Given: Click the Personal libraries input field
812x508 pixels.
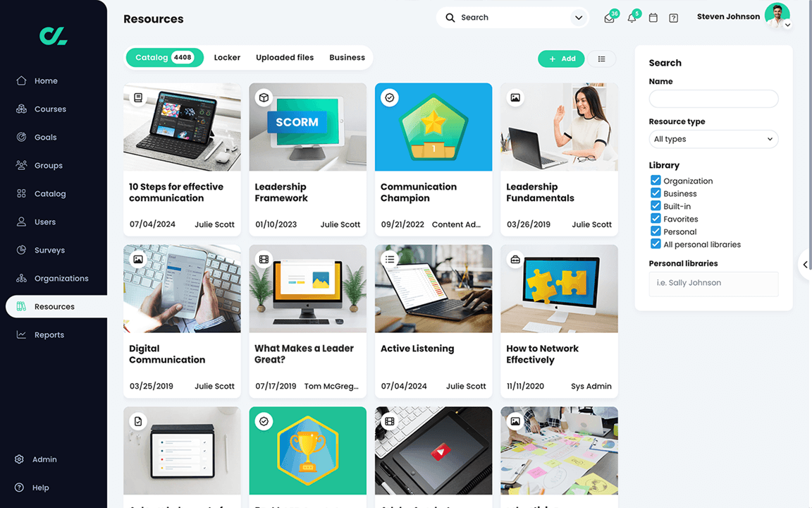Looking at the screenshot, I should pyautogui.click(x=713, y=284).
